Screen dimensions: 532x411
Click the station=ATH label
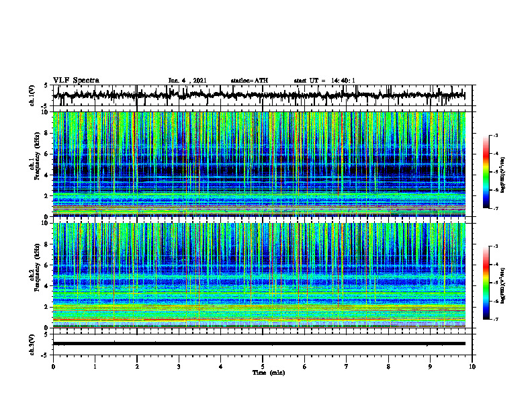pyautogui.click(x=249, y=81)
